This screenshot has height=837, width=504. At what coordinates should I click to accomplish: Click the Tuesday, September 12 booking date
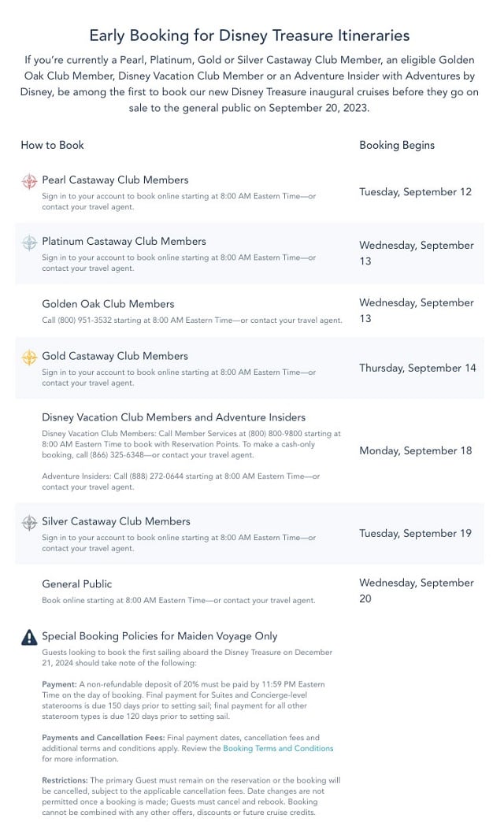click(415, 192)
